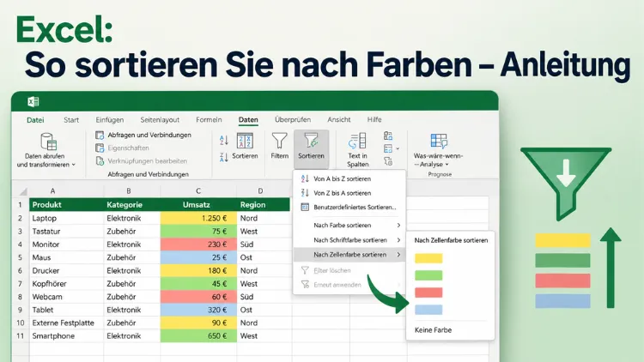Select the Daten tab
This screenshot has width=644, height=362.
(248, 120)
